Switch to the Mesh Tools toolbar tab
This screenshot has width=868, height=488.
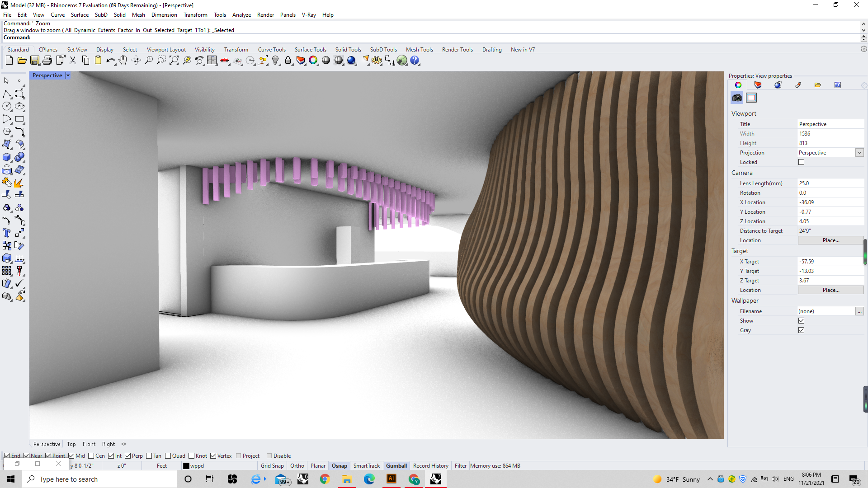point(419,50)
